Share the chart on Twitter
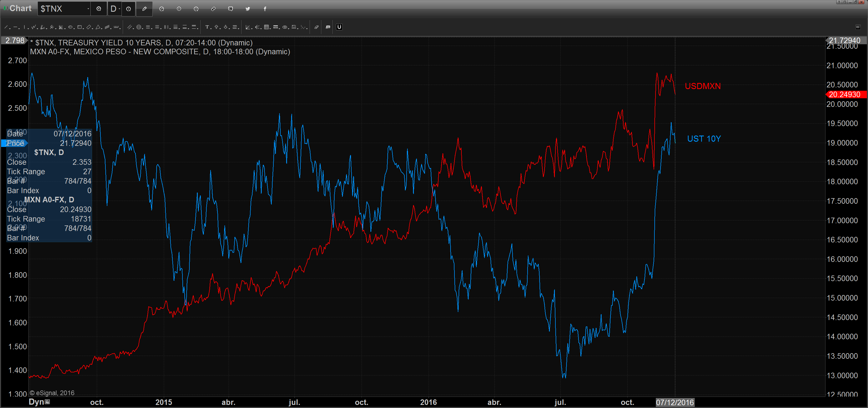The width and height of the screenshot is (868, 408). (x=248, y=9)
